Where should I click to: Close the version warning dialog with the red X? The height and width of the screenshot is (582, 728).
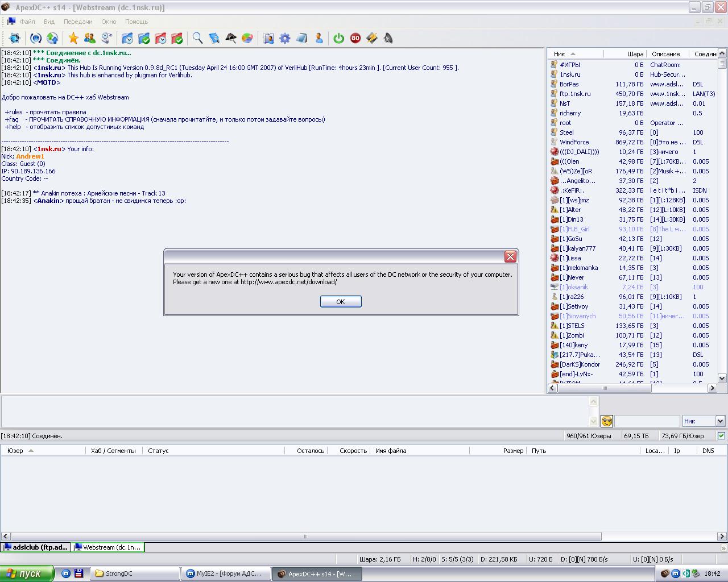point(510,256)
